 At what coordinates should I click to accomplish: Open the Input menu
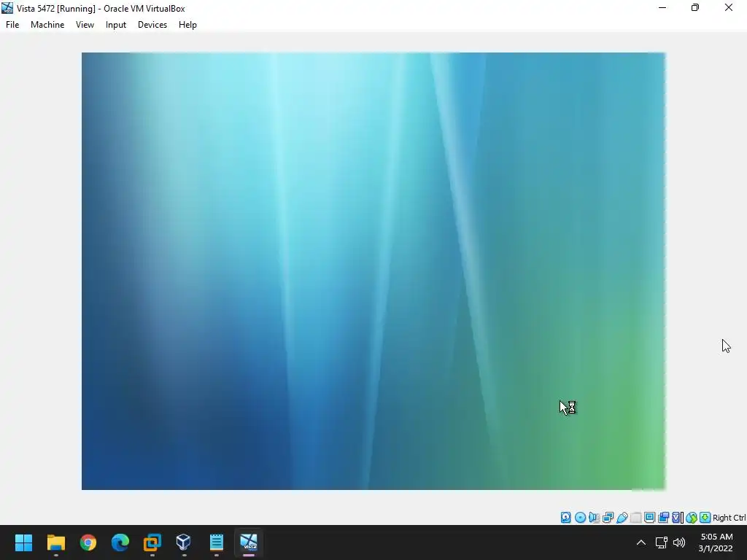tap(116, 25)
